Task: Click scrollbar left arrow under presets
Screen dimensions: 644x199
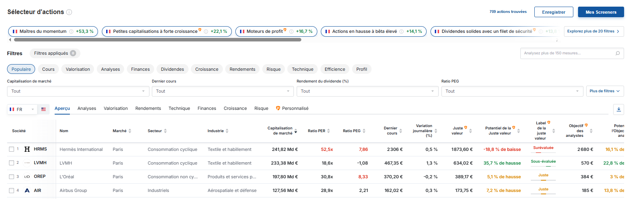Action: coord(10,39)
